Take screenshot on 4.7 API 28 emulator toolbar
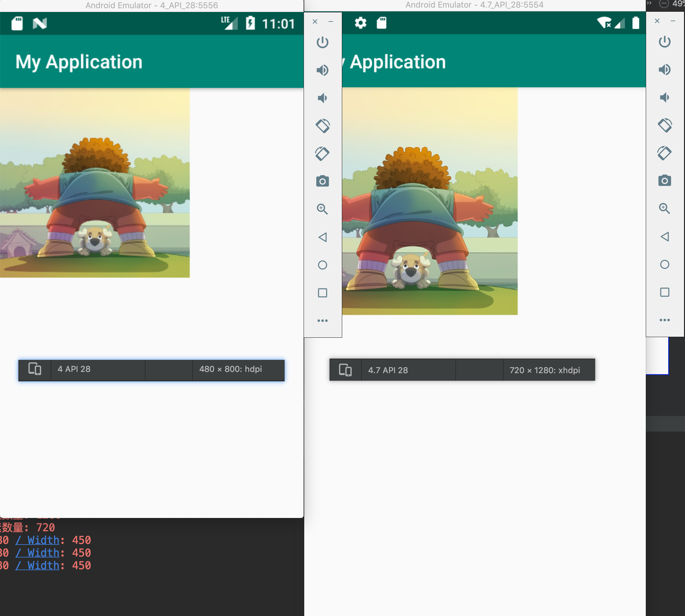This screenshot has height=616, width=685. point(664,181)
